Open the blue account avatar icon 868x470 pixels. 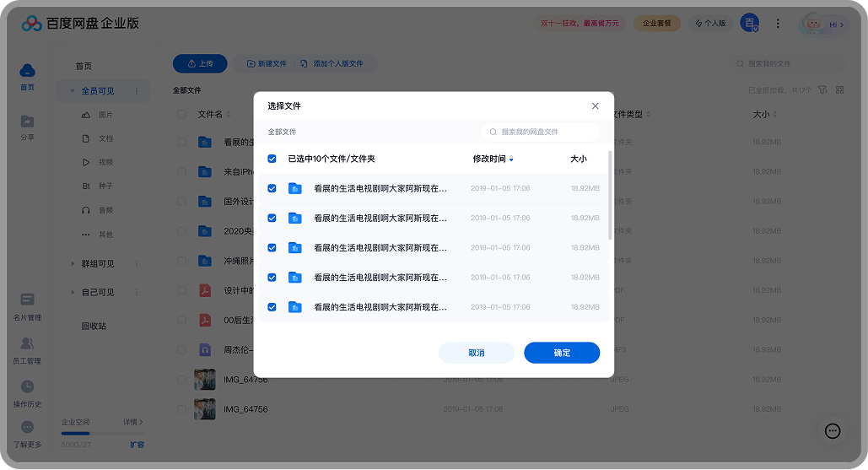pyautogui.click(x=750, y=23)
